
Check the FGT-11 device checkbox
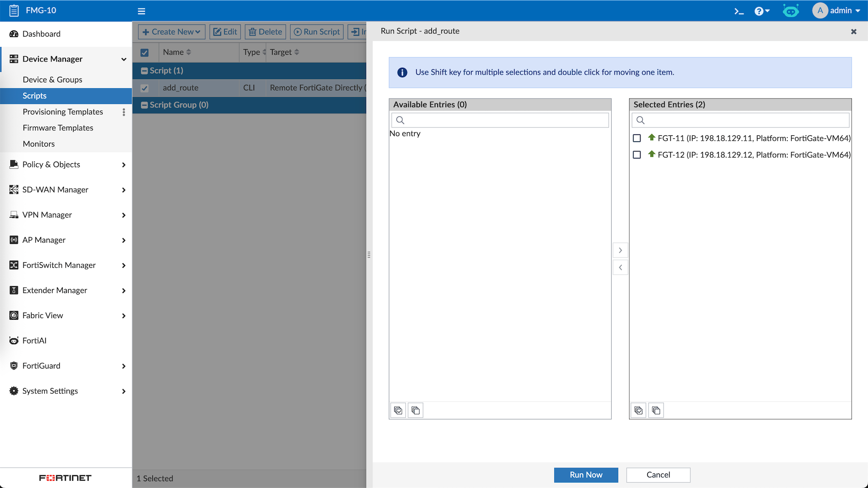[x=637, y=138]
